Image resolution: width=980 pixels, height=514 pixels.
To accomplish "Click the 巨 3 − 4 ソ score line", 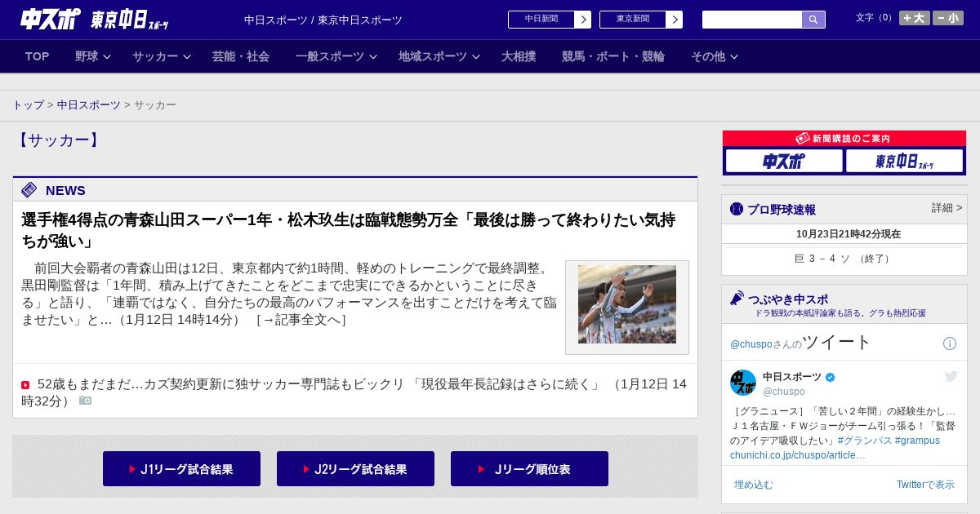I will [x=844, y=259].
